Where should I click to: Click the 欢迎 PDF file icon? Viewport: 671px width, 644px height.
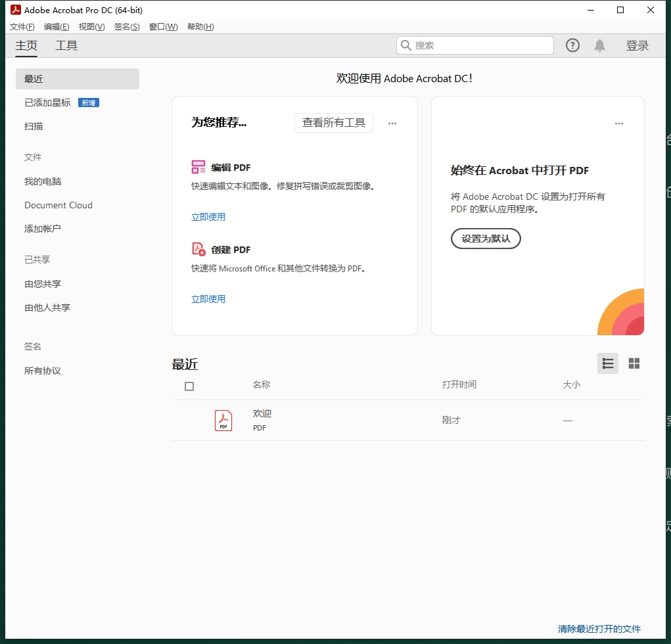coord(223,420)
